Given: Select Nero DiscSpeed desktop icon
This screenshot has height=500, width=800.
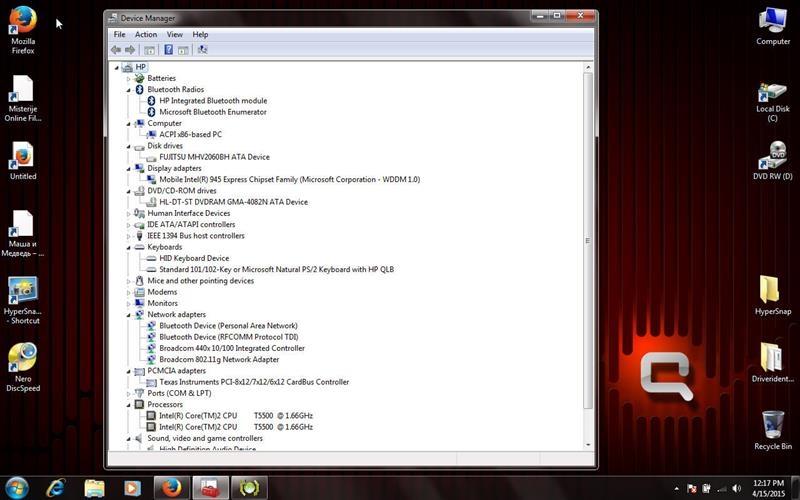Looking at the screenshot, I should tap(23, 367).
